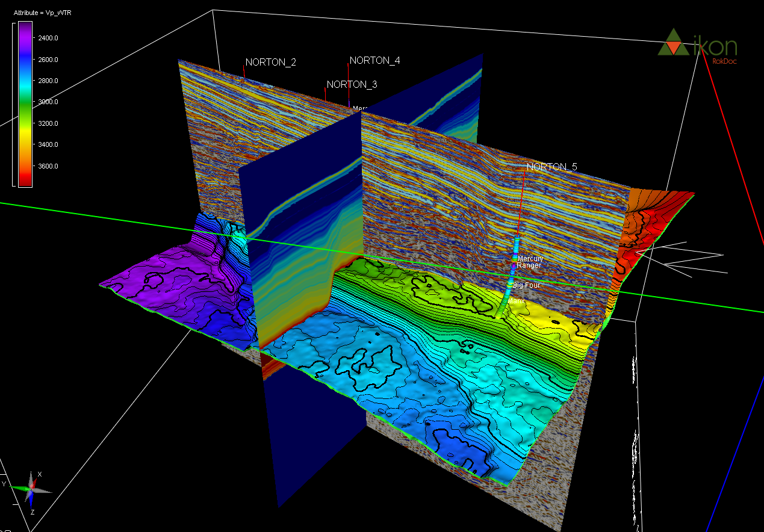The width and height of the screenshot is (764, 532).
Task: Click the NORTON_3 well label
Action: (352, 85)
